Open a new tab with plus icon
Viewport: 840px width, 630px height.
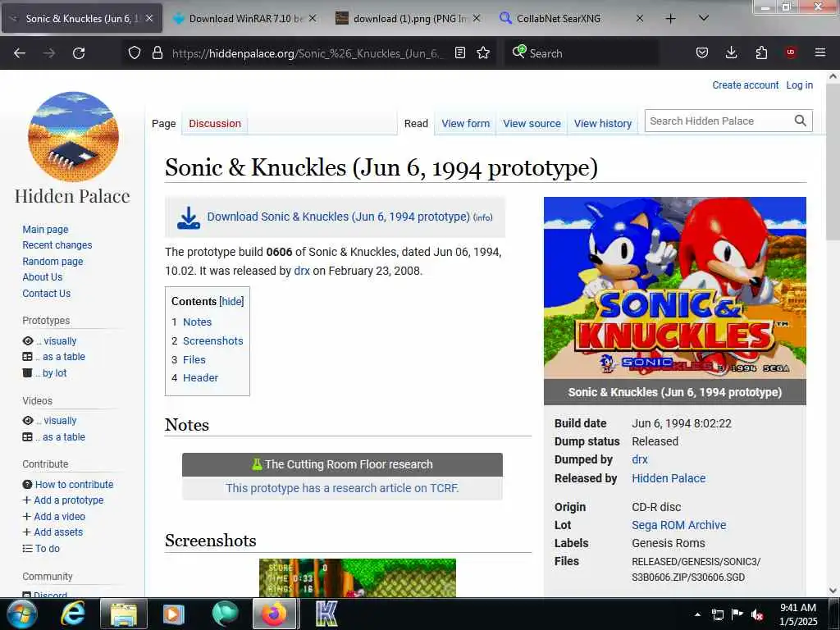pos(671,19)
